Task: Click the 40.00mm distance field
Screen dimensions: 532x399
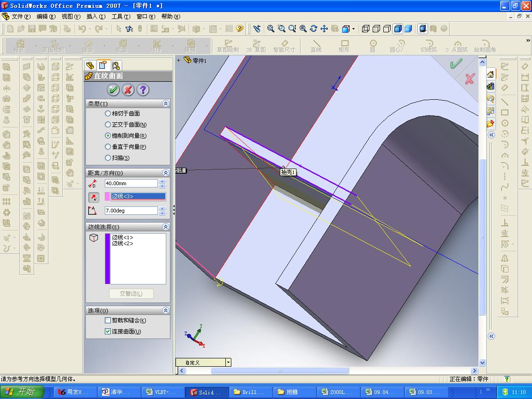Action: click(131, 183)
